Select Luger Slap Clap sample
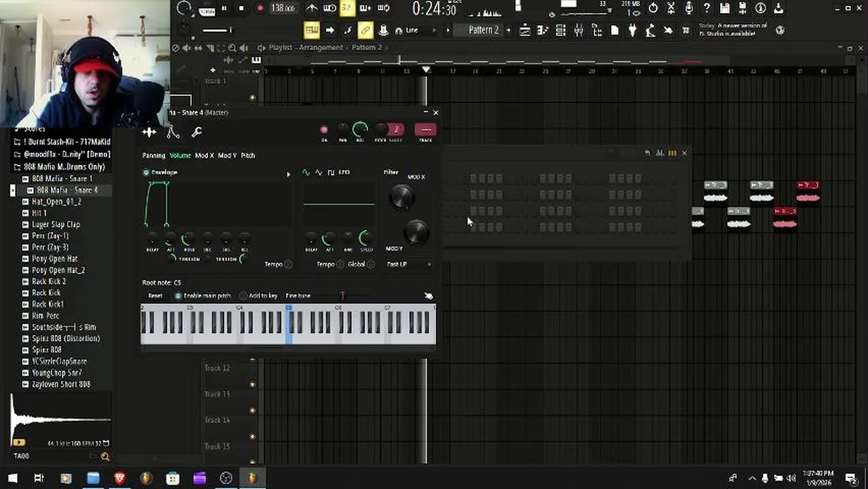The height and width of the screenshot is (489, 868). tap(56, 224)
